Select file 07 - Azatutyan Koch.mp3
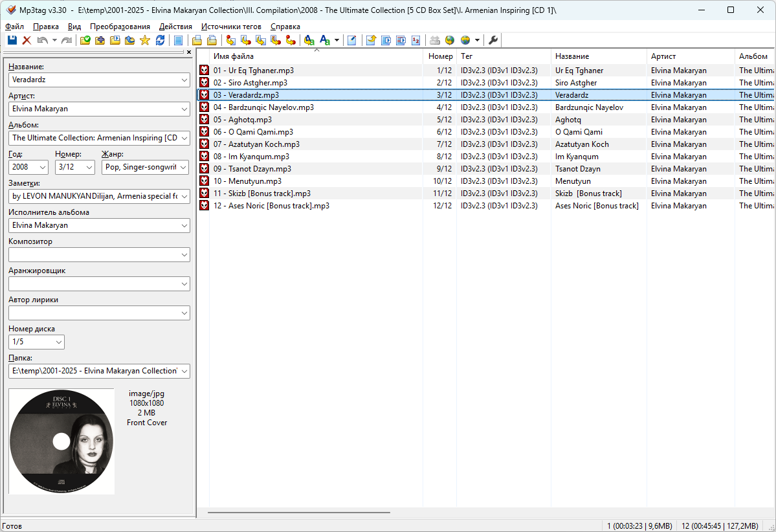Image resolution: width=776 pixels, height=532 pixels. [x=257, y=144]
